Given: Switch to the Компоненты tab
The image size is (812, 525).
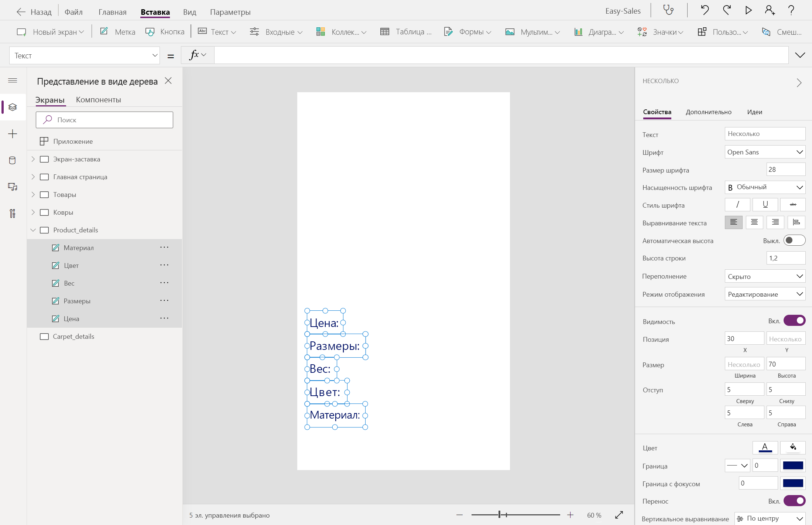Looking at the screenshot, I should point(98,100).
